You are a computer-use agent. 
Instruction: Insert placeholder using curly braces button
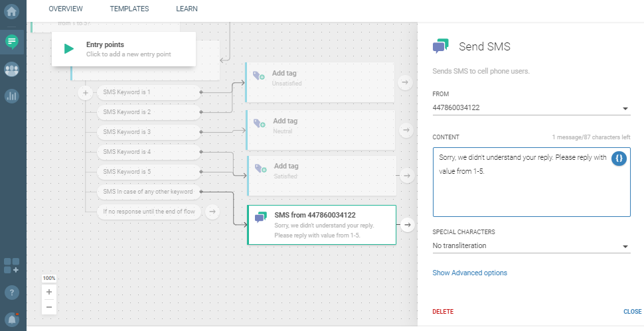pyautogui.click(x=619, y=159)
